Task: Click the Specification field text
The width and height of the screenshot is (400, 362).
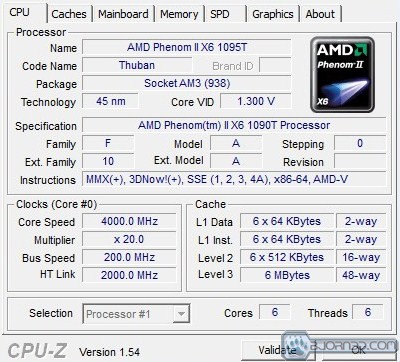Action: tap(234, 125)
